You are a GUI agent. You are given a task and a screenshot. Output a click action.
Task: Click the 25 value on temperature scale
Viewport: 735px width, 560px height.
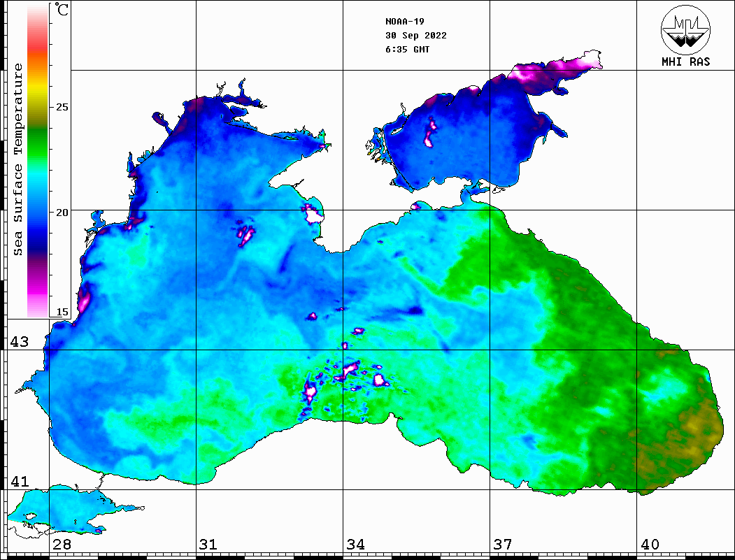[x=62, y=107]
